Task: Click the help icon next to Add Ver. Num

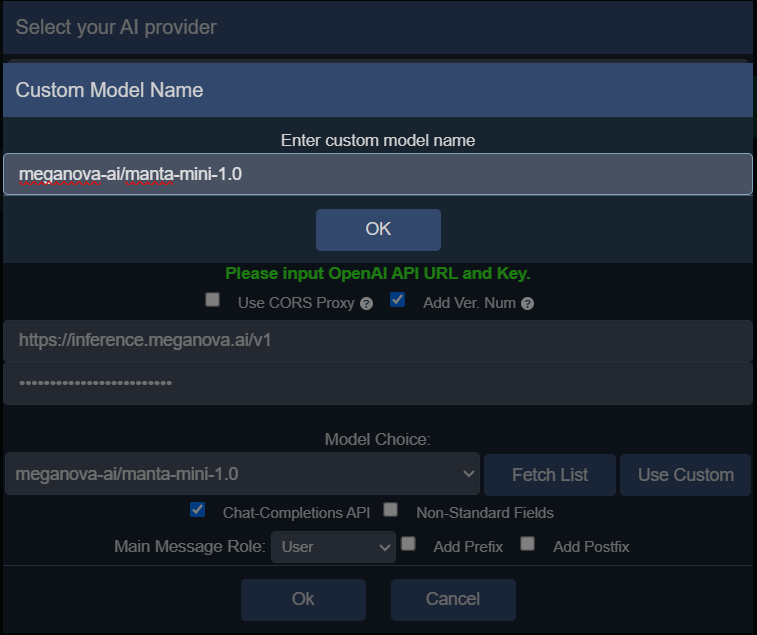Action: tap(527, 303)
